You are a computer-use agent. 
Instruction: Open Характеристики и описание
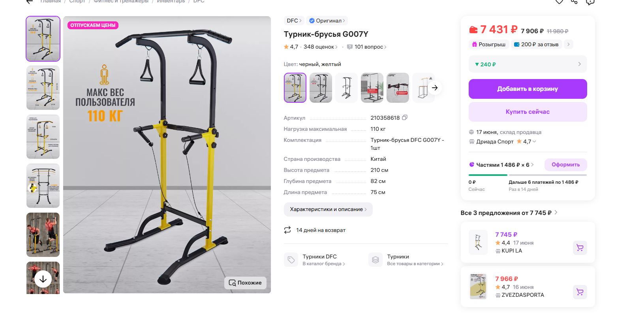tap(328, 209)
